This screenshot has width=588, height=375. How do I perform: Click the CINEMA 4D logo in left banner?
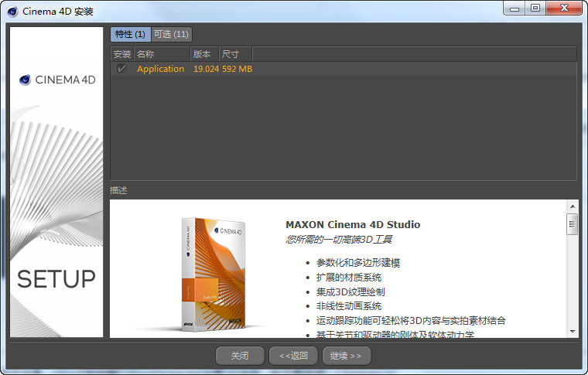[x=57, y=80]
